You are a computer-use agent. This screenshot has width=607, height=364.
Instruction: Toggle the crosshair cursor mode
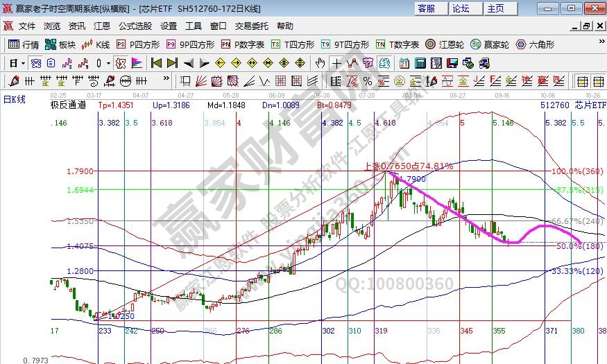[x=336, y=63]
